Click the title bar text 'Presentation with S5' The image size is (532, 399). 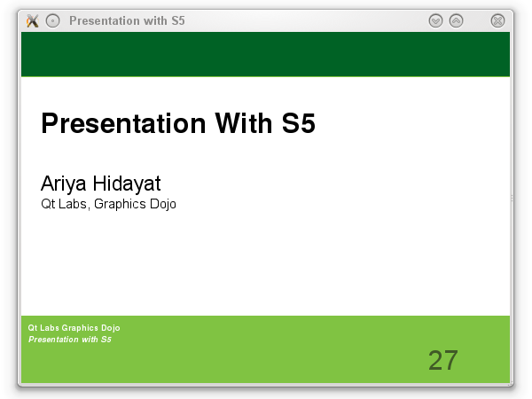127,20
